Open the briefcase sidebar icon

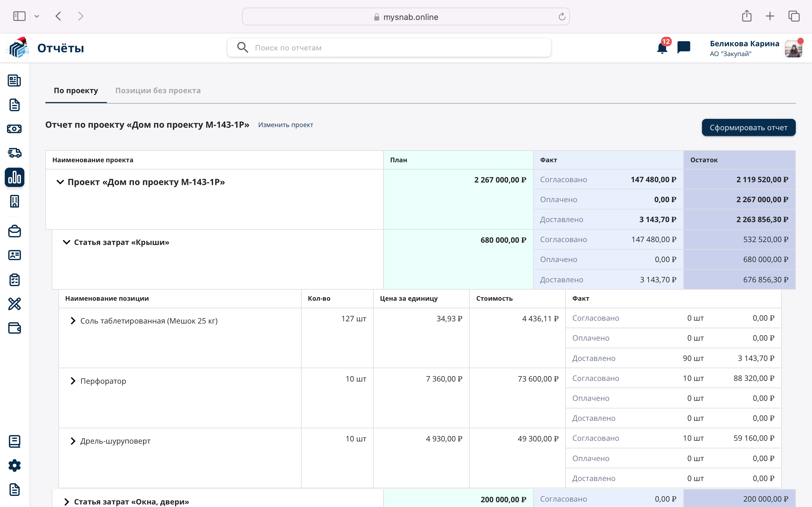pyautogui.click(x=14, y=231)
